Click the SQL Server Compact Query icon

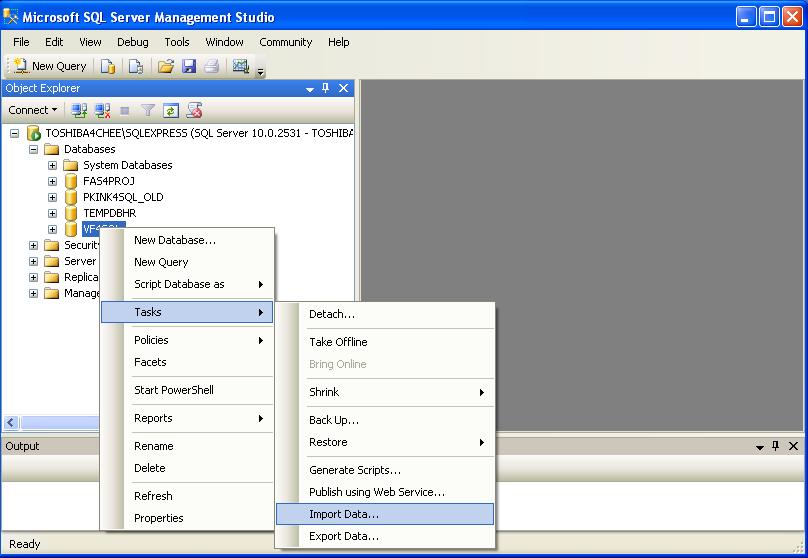coord(136,66)
